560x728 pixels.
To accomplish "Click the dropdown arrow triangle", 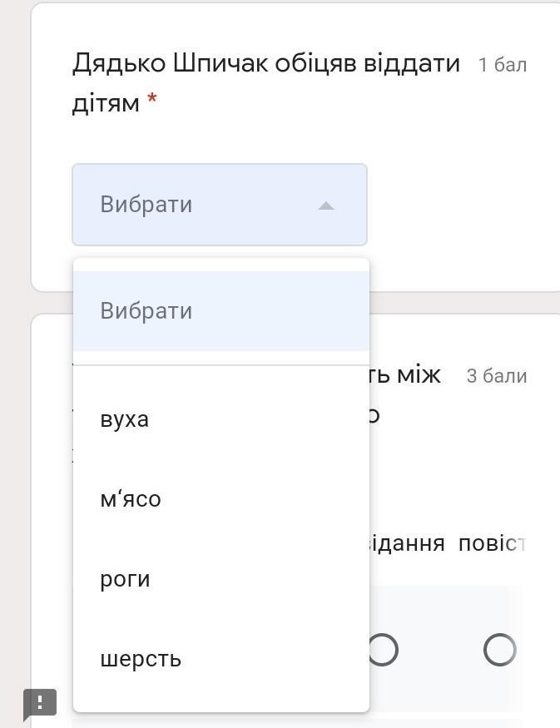I will pyautogui.click(x=326, y=206).
